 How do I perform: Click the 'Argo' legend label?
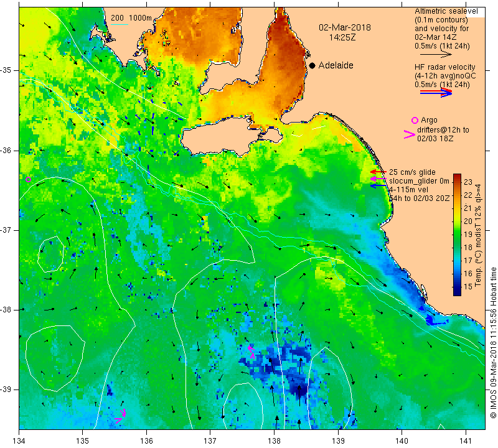429,120
